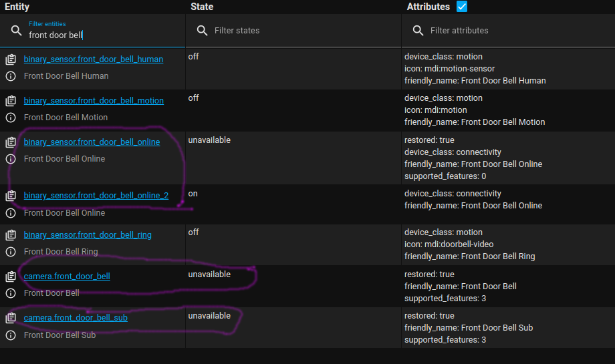Copy entity ID for binary_sensor.front_door_bell_online
The width and height of the screenshot is (615, 364).
tap(11, 142)
